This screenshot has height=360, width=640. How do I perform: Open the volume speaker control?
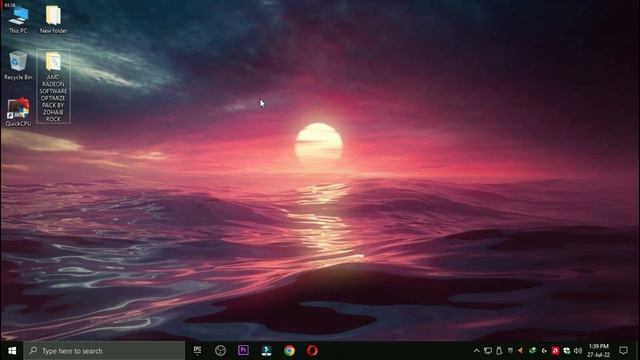click(578, 351)
